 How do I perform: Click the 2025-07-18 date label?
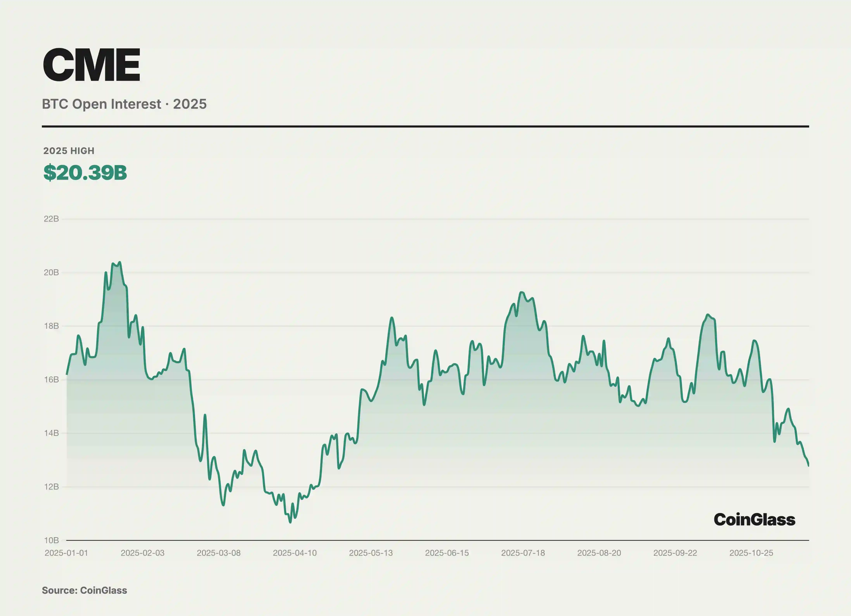click(523, 553)
